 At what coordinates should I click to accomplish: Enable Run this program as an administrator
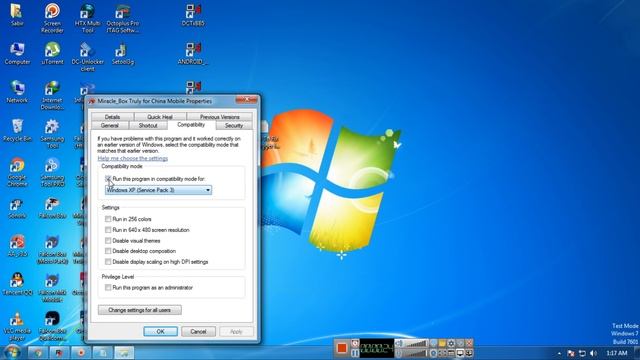(x=108, y=287)
